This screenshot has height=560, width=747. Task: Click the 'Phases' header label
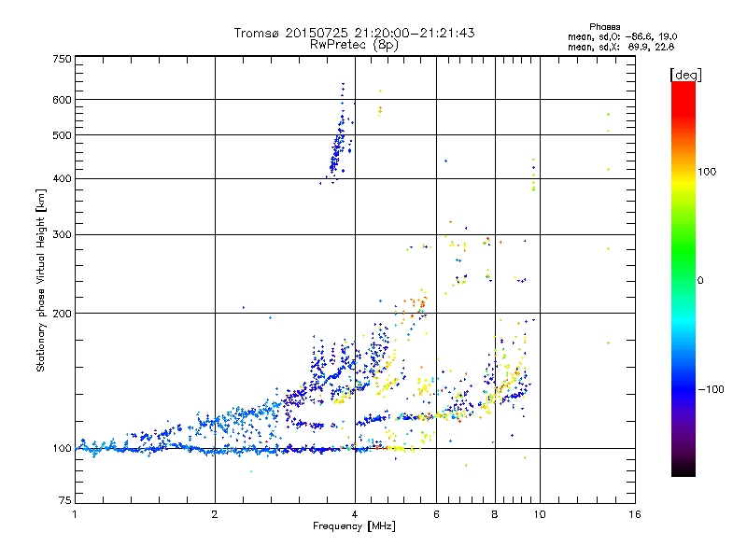604,27
